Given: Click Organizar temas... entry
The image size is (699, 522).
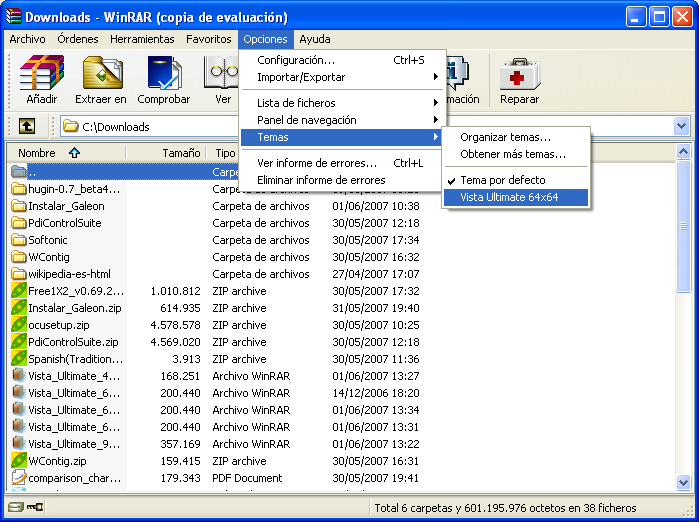Looking at the screenshot, I should (x=505, y=137).
